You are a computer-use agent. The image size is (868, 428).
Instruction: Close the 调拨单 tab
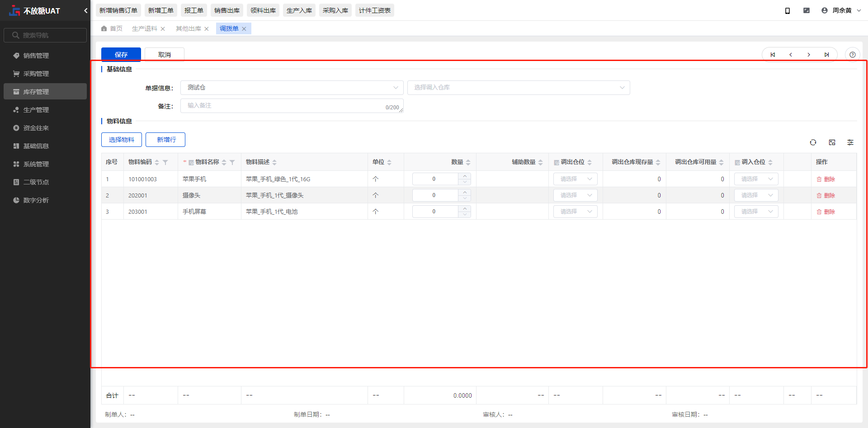pyautogui.click(x=244, y=29)
